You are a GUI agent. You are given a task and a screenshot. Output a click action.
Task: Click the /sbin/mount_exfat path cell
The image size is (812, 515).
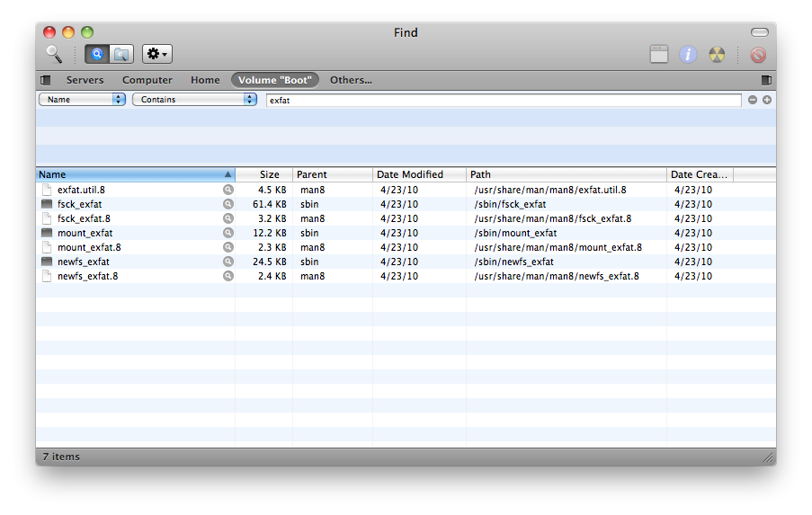tap(515, 234)
